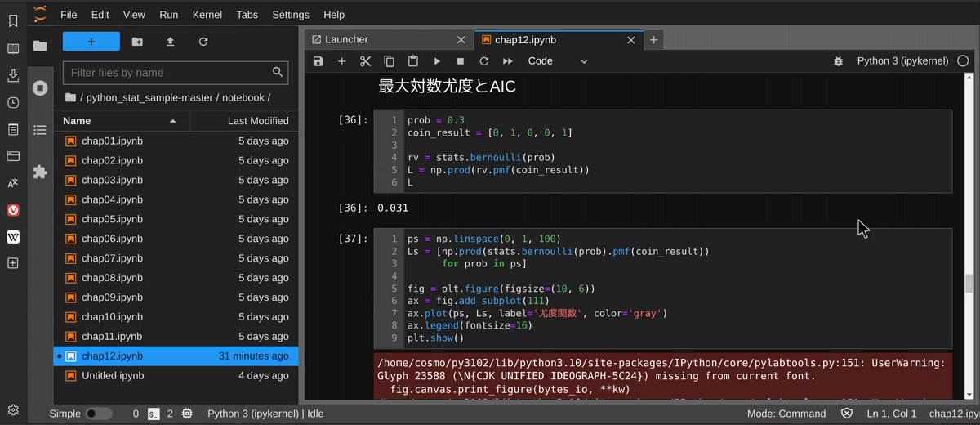Image resolution: width=980 pixels, height=425 pixels.
Task: Save the notebook with the disk icon
Action: [318, 61]
